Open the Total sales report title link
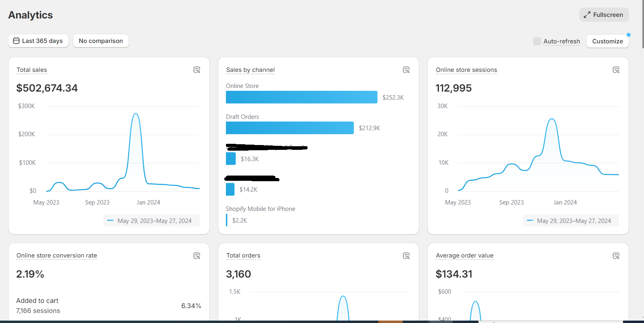Viewport: 644px width, 323px height. [x=32, y=70]
